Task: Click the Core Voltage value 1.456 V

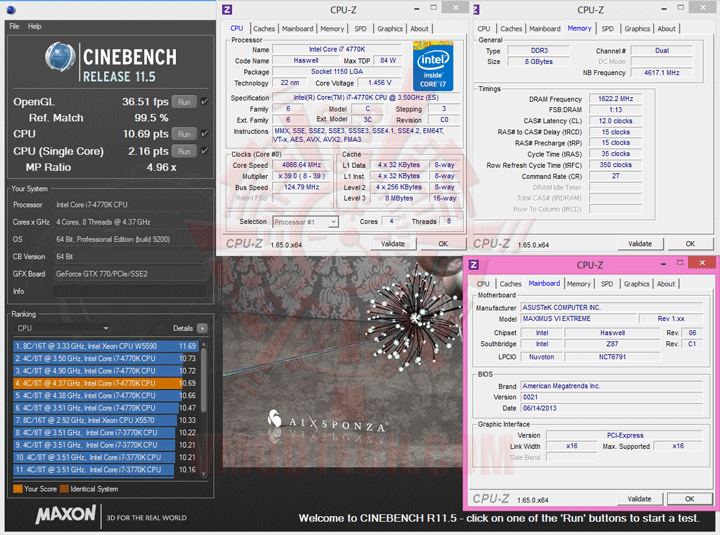Action: point(380,83)
